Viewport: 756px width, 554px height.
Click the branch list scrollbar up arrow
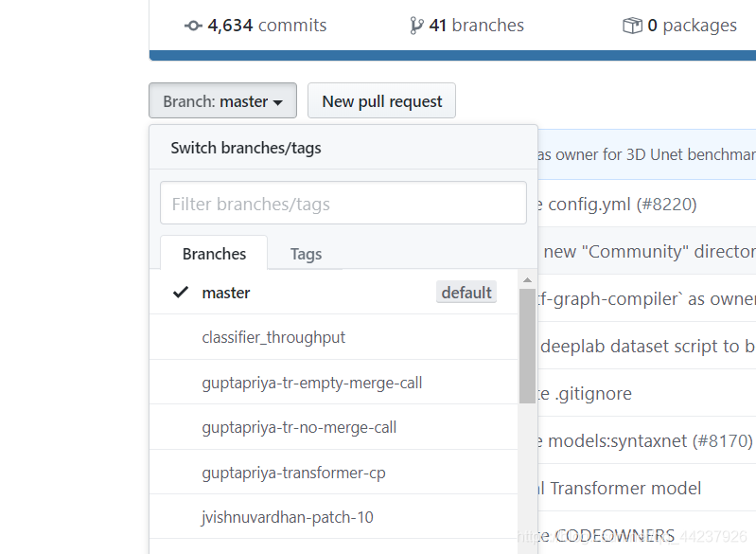[x=527, y=280]
